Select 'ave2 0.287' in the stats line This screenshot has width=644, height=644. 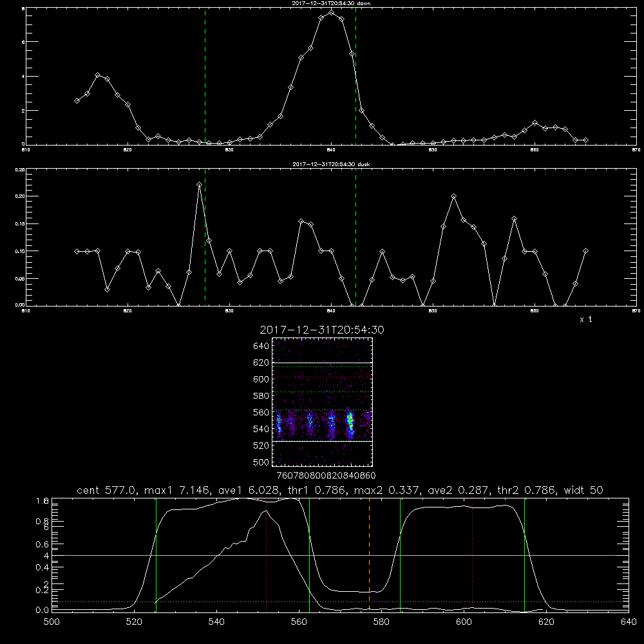point(458,490)
